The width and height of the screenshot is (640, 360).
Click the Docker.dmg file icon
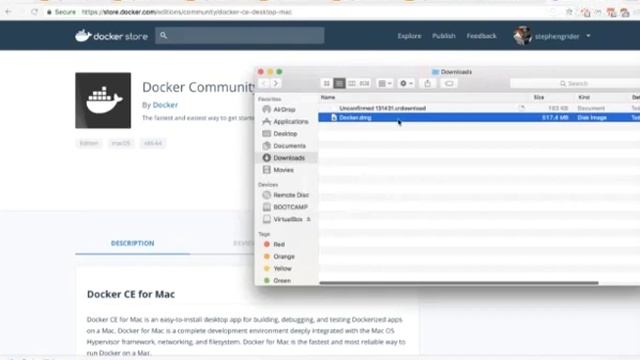pos(334,118)
